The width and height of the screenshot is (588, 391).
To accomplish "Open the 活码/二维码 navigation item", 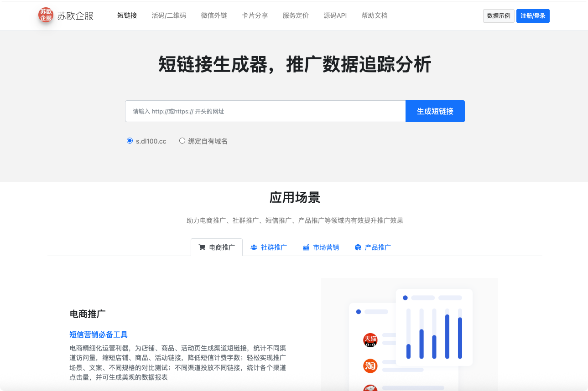I will [169, 15].
